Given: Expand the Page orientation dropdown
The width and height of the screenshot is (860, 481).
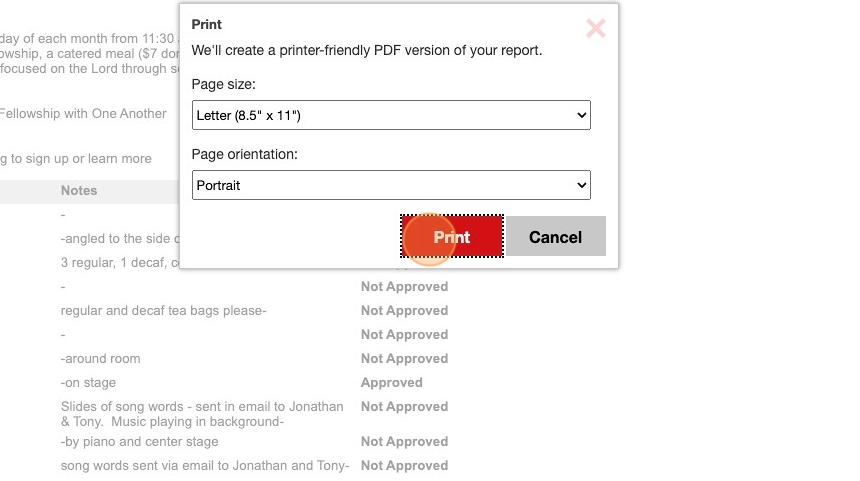Looking at the screenshot, I should click(x=391, y=185).
